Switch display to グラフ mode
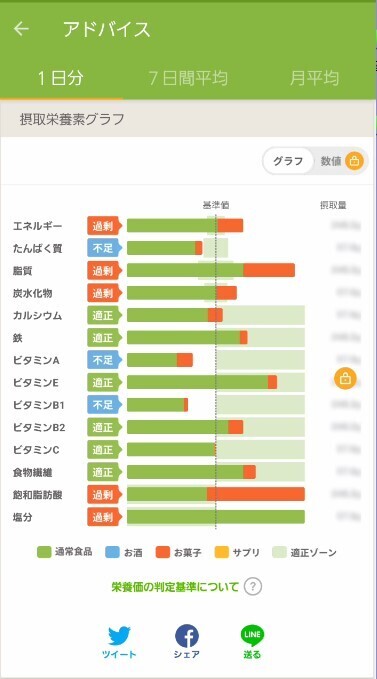Viewport: 377px width, 679px height. click(288, 162)
